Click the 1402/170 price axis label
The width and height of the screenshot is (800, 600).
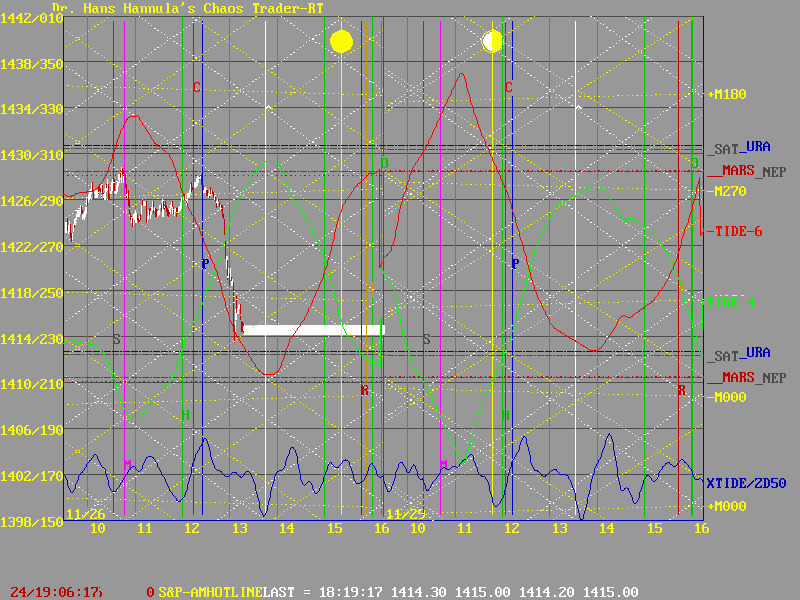[x=32, y=476]
